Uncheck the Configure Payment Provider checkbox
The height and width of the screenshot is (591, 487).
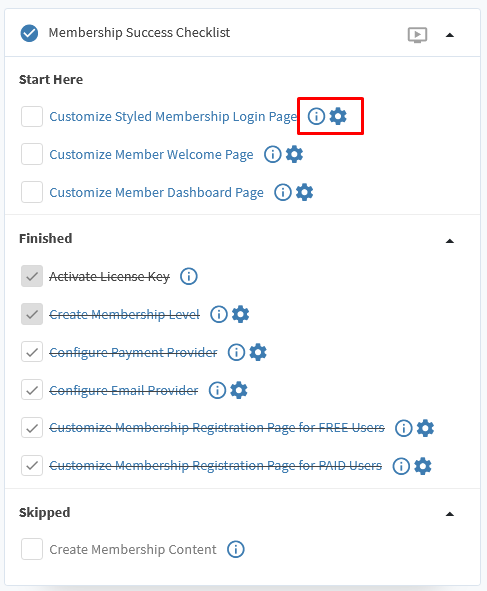pos(32,352)
